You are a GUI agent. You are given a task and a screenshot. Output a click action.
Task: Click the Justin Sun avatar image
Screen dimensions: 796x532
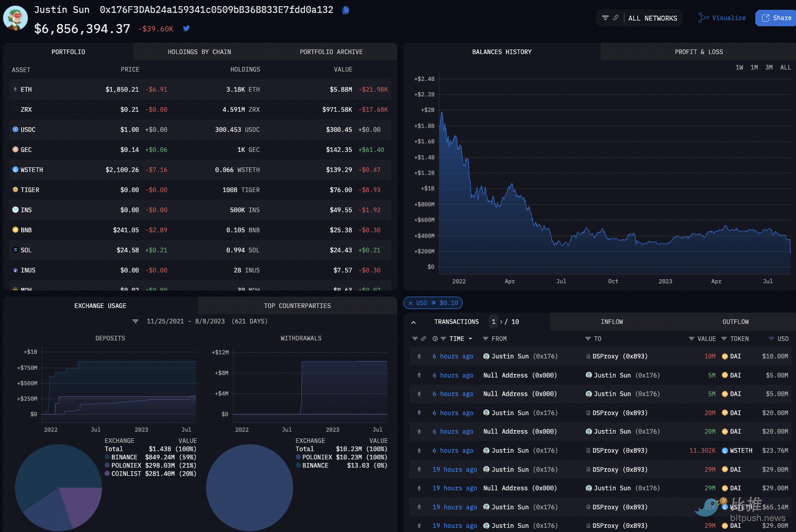15,19
